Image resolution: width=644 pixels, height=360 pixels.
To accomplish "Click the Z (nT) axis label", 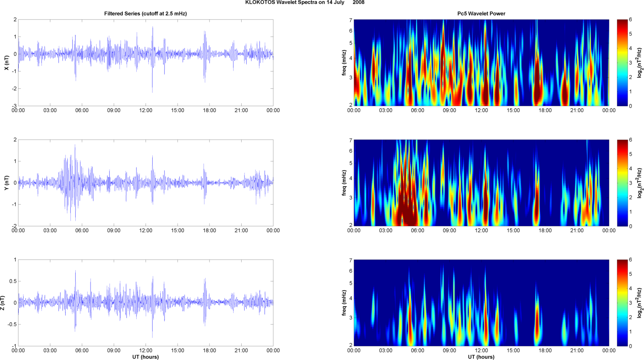I will coord(3,303).
